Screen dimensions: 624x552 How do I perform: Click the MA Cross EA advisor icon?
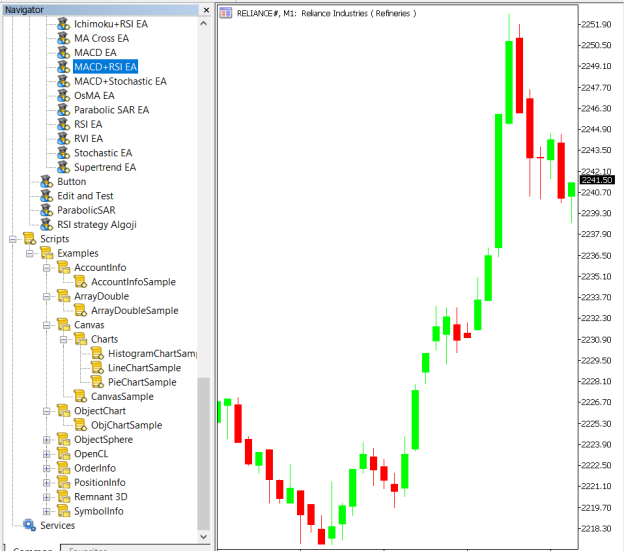point(63,38)
